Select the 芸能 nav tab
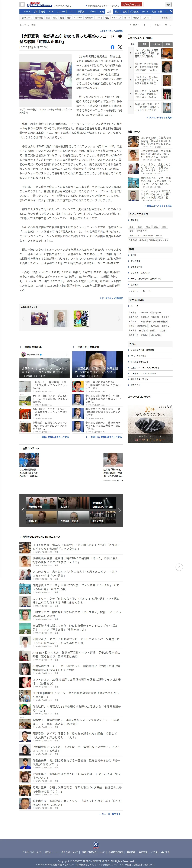 click(109, 11)
